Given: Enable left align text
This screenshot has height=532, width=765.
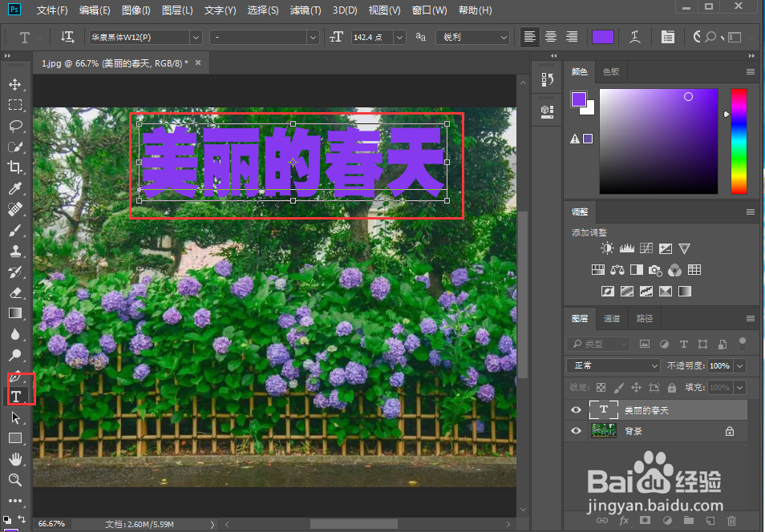Looking at the screenshot, I should point(530,37).
